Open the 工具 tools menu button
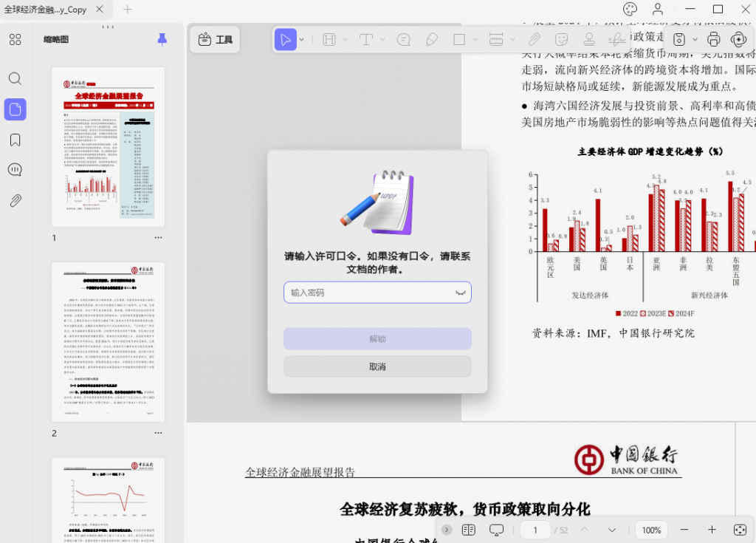Viewport: 756px width, 543px height. pyautogui.click(x=215, y=39)
